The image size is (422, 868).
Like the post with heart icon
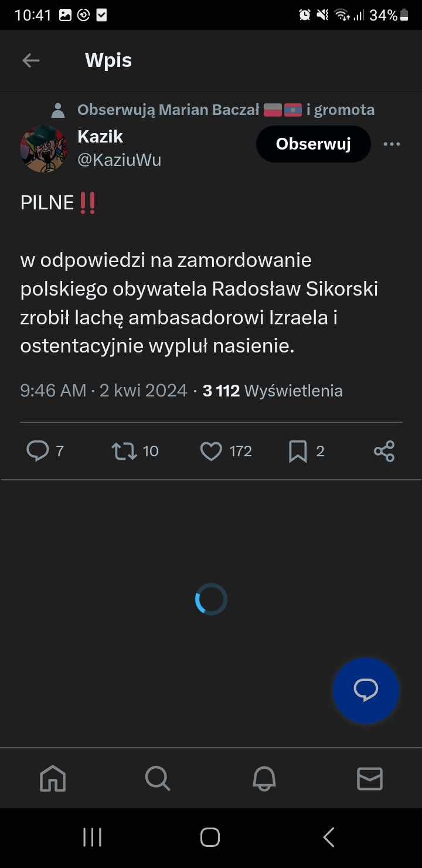(211, 451)
